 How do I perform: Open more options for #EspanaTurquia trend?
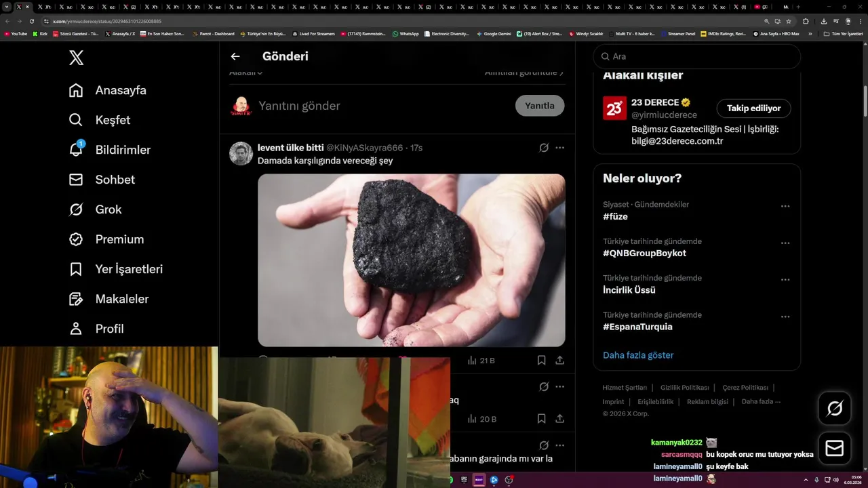(x=785, y=317)
